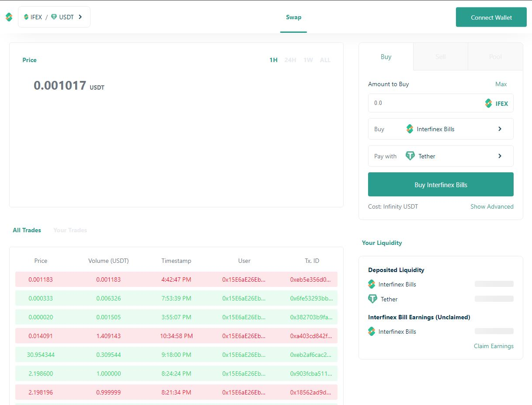Switch to the Sell tab
The height and width of the screenshot is (405, 532).
click(441, 56)
